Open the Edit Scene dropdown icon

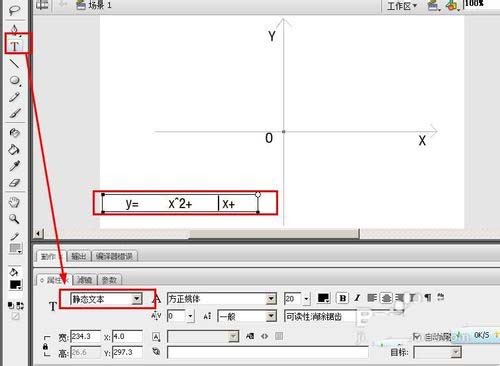(x=434, y=6)
